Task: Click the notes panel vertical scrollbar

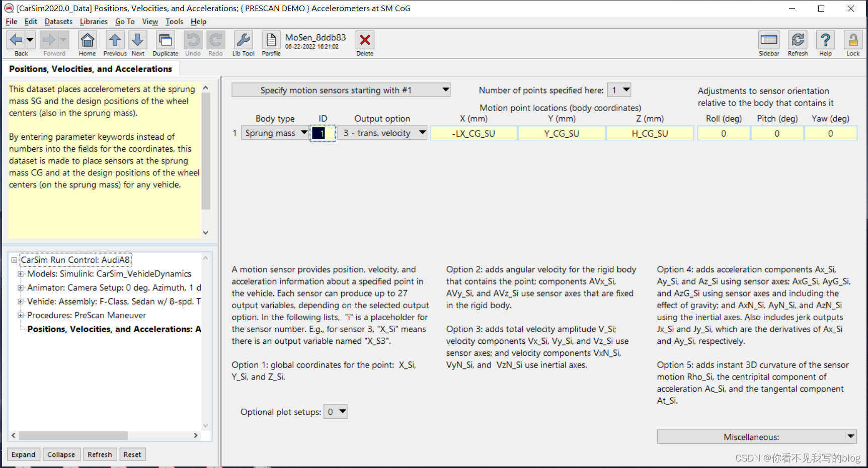Action: point(205,160)
